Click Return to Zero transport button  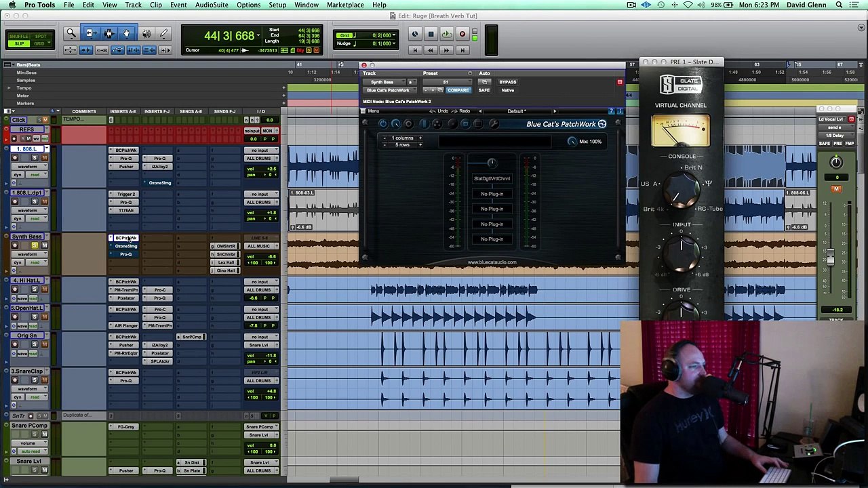(x=415, y=50)
